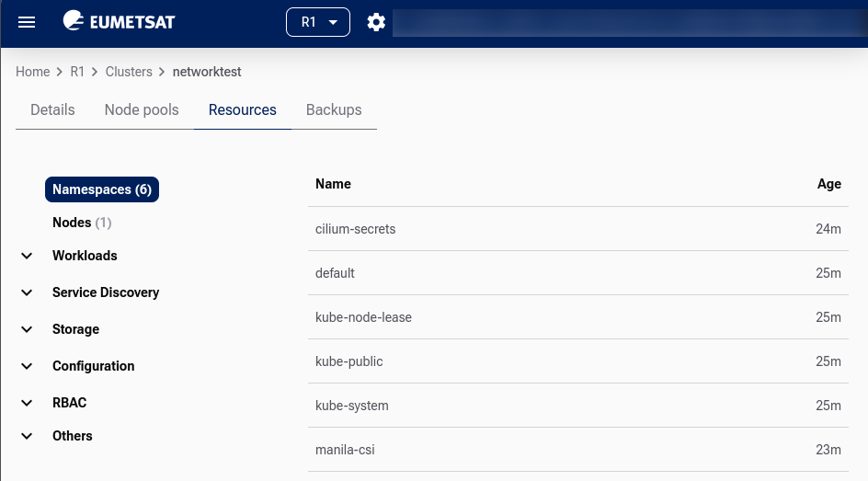
Task: Click the 24m age value
Action: (x=828, y=229)
